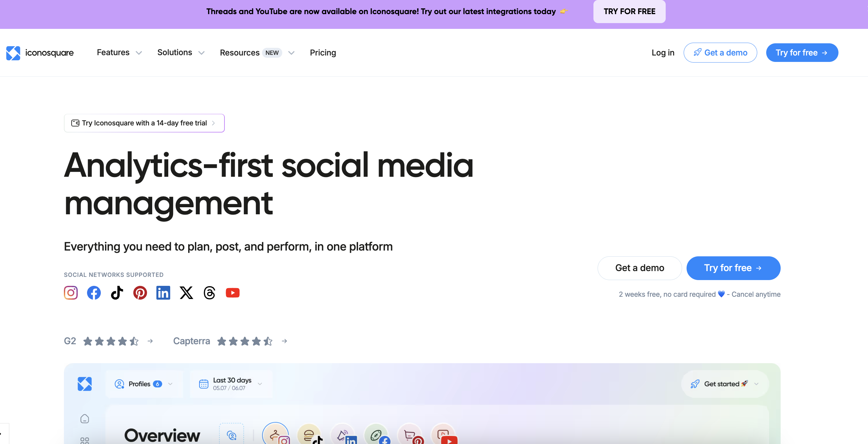The height and width of the screenshot is (444, 868).
Task: Click the Instagram network icon
Action: [71, 293]
